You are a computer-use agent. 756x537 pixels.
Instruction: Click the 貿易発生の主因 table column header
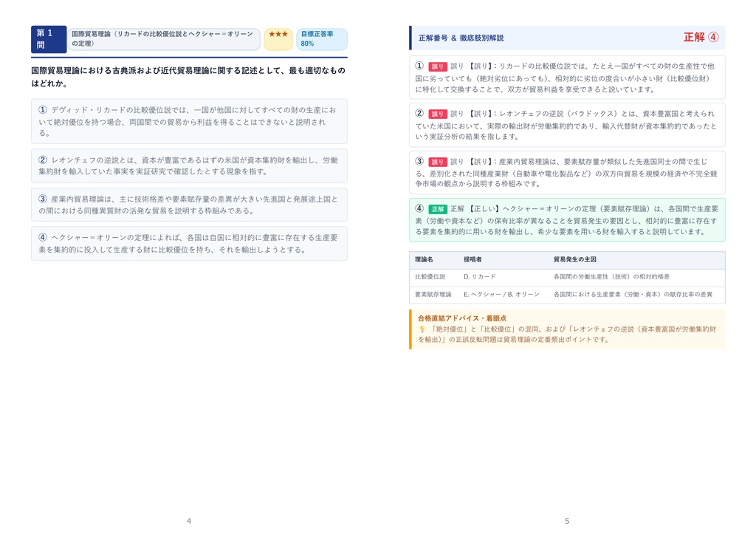pos(574,259)
